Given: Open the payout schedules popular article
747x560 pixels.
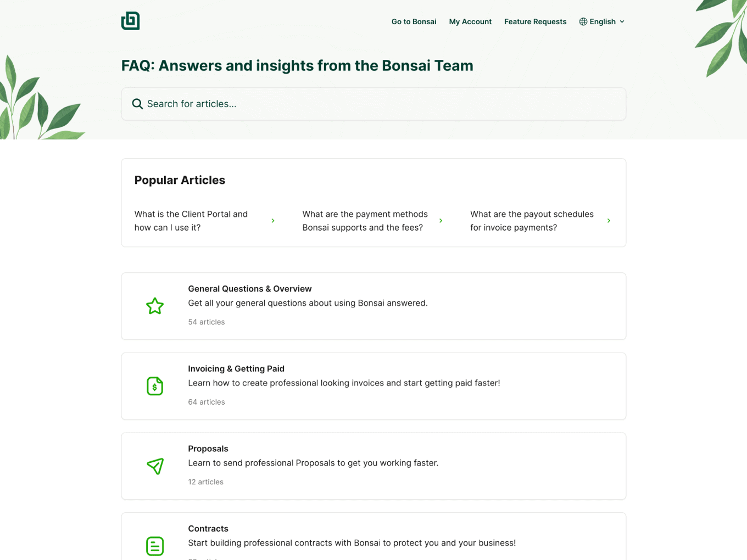Looking at the screenshot, I should (532, 221).
